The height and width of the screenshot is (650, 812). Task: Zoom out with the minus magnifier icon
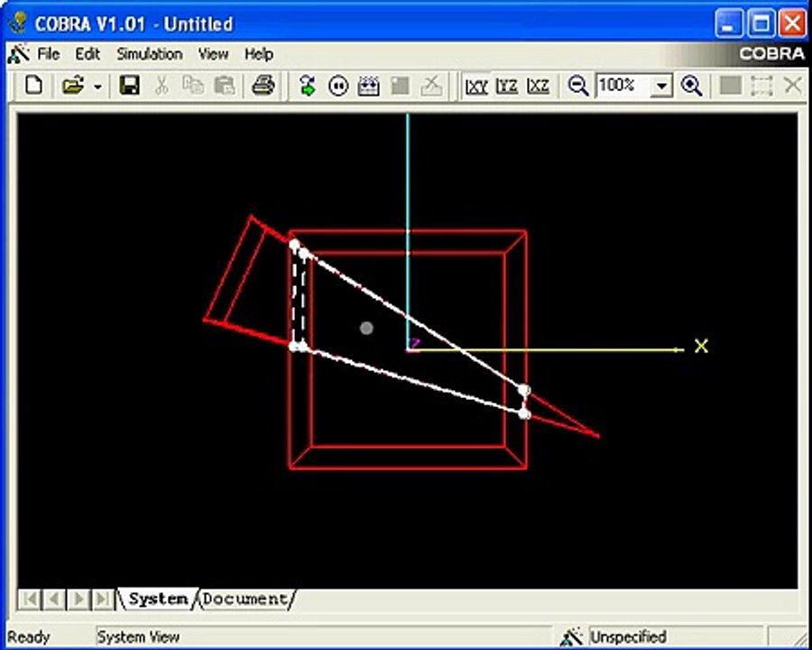578,86
